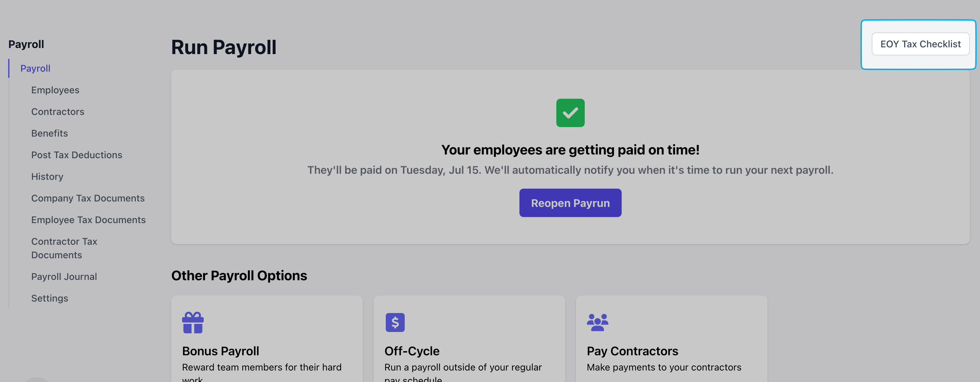Viewport: 980px width, 382px height.
Task: Open the Payroll Journal
Action: (x=64, y=277)
